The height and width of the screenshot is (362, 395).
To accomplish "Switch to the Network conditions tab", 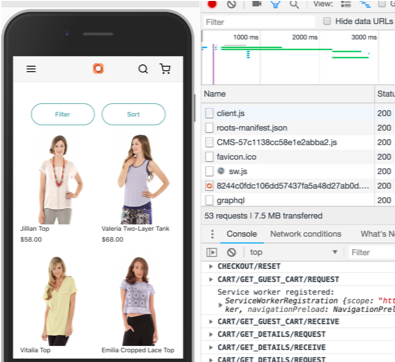I will (x=306, y=234).
